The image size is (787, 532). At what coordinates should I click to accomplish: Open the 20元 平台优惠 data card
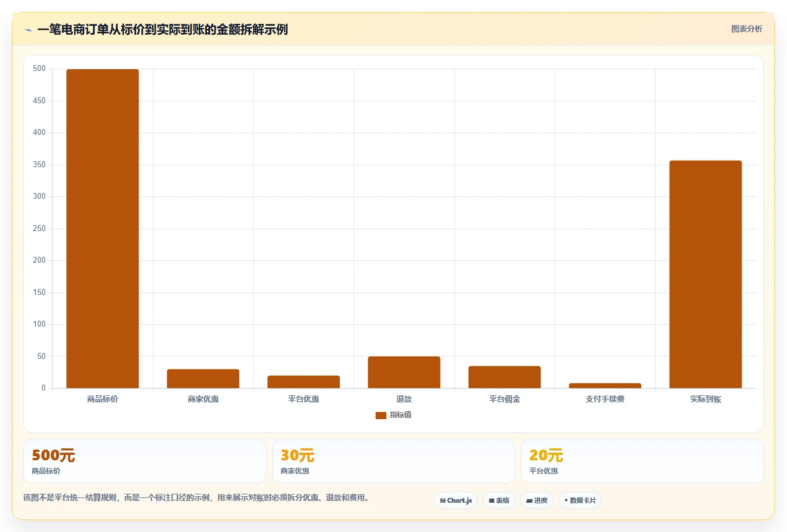pos(642,461)
